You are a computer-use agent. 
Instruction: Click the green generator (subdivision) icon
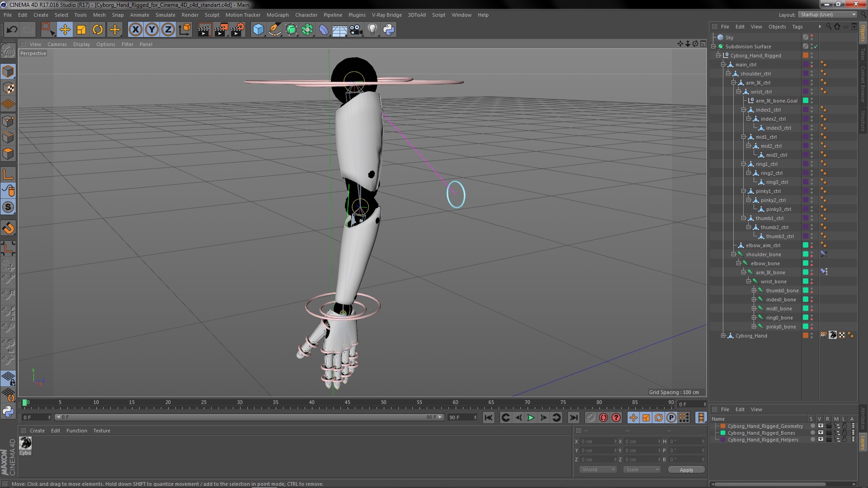(291, 30)
